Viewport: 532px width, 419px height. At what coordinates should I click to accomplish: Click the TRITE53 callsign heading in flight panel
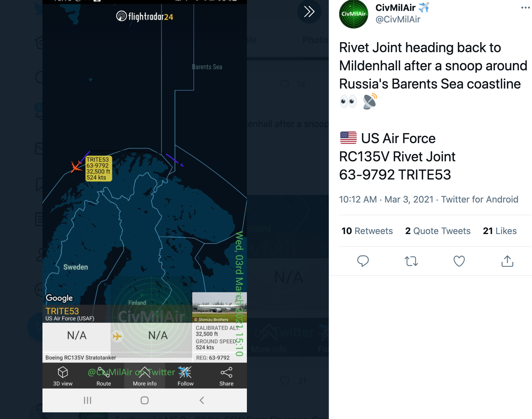[62, 311]
